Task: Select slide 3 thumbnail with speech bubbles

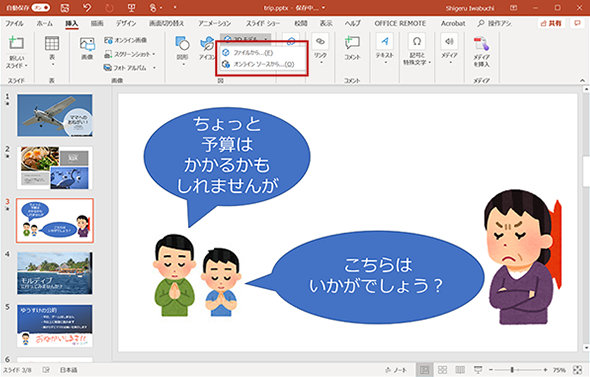Action: (55, 220)
